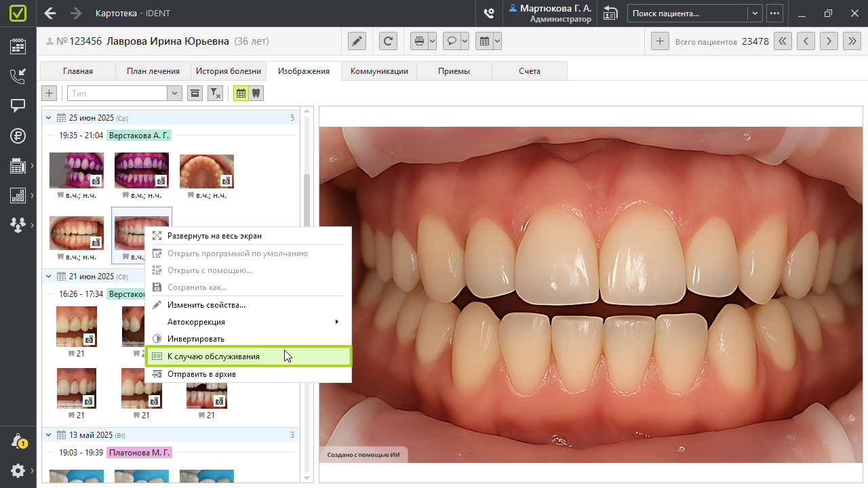Open the phone calls icon in sidebar
This screenshot has width=868, height=488.
click(18, 76)
